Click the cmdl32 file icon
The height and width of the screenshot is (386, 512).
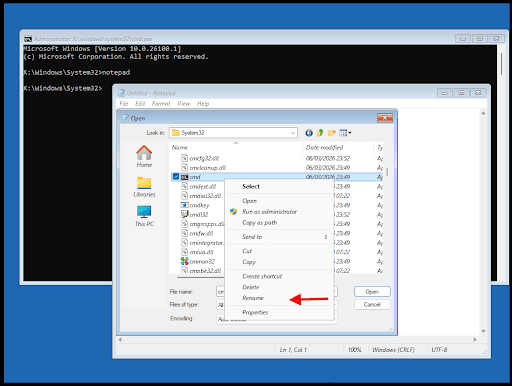point(184,214)
